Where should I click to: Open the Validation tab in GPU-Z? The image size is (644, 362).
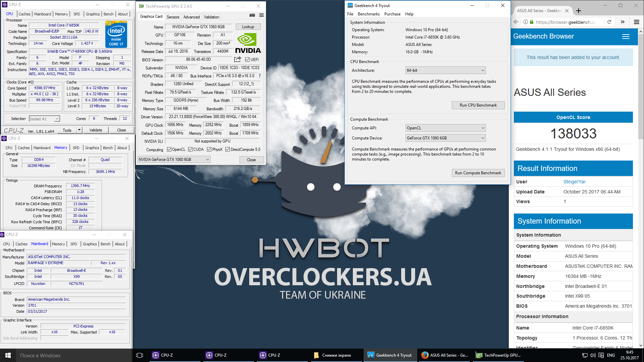[211, 17]
